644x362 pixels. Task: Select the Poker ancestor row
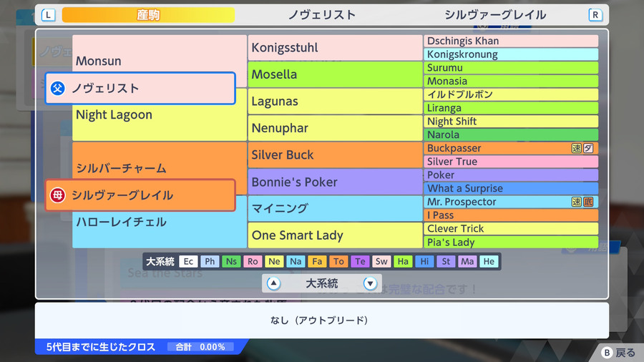click(x=511, y=175)
